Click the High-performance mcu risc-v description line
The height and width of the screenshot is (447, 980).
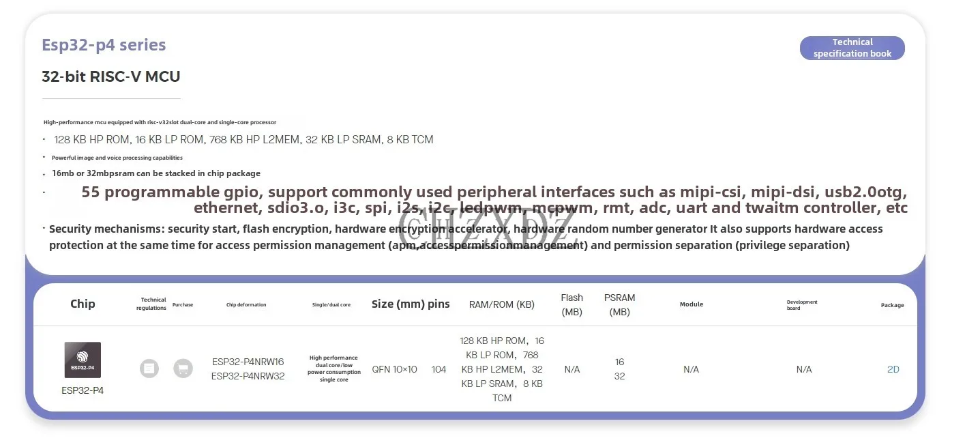pyautogui.click(x=160, y=122)
